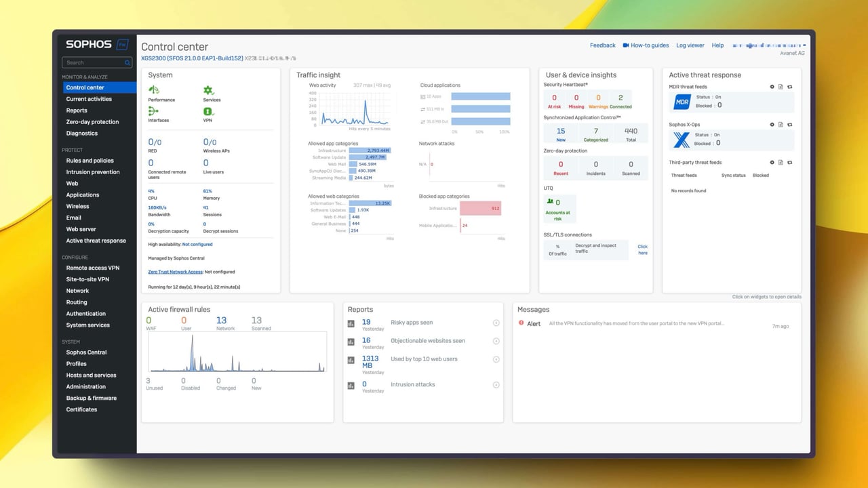The width and height of the screenshot is (868, 488).
Task: Click the Sophos X-Ops X logo
Action: tap(682, 140)
